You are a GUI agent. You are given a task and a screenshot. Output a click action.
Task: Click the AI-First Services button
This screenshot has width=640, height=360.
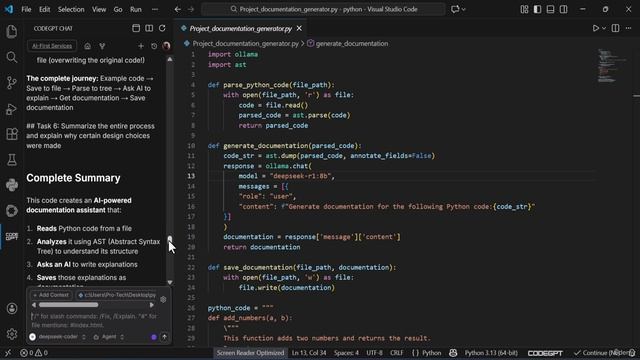click(52, 46)
